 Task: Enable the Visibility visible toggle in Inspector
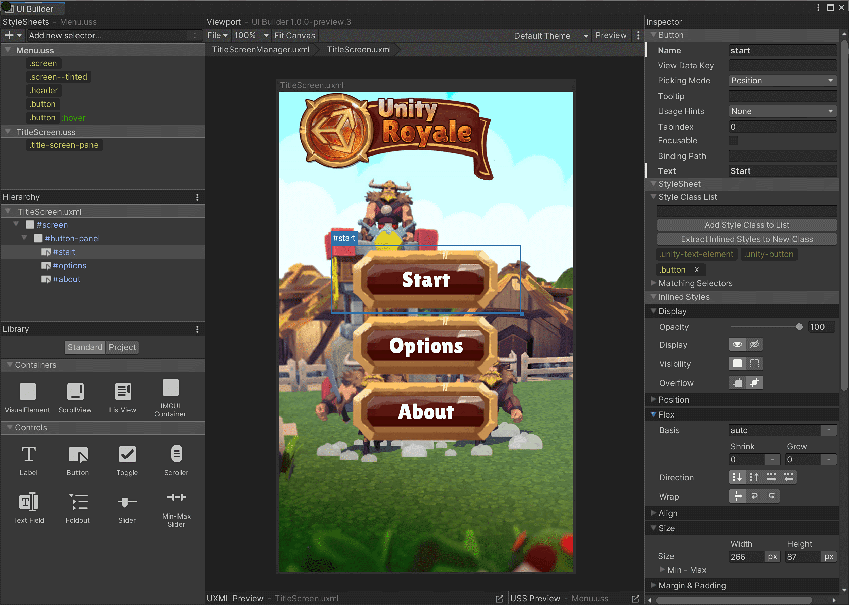[737, 363]
